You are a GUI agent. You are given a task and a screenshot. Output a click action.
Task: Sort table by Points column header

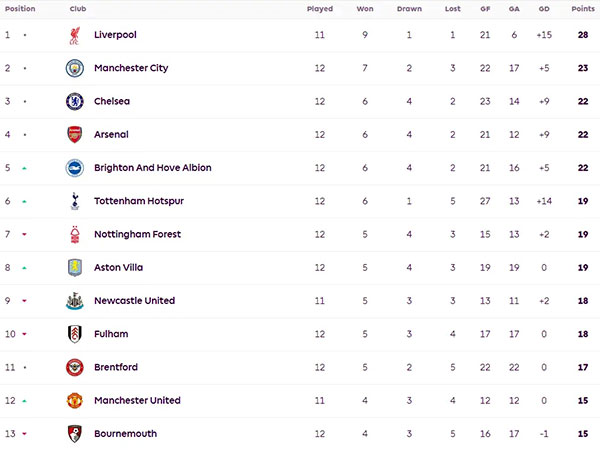point(583,8)
